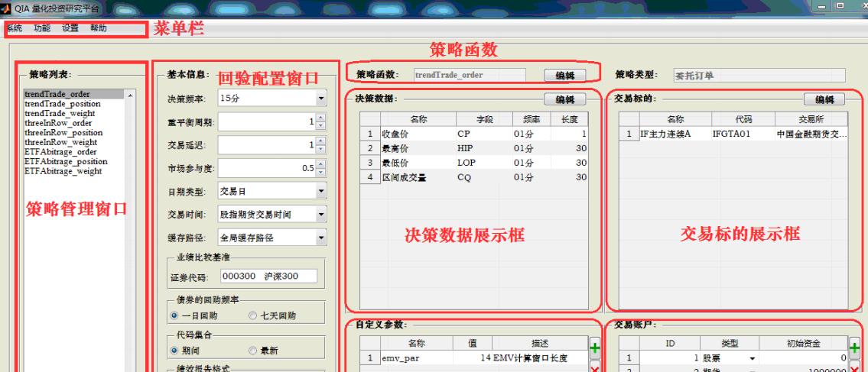Open the 设置 menu in menu bar
This screenshot has height=372, width=868.
70,28
